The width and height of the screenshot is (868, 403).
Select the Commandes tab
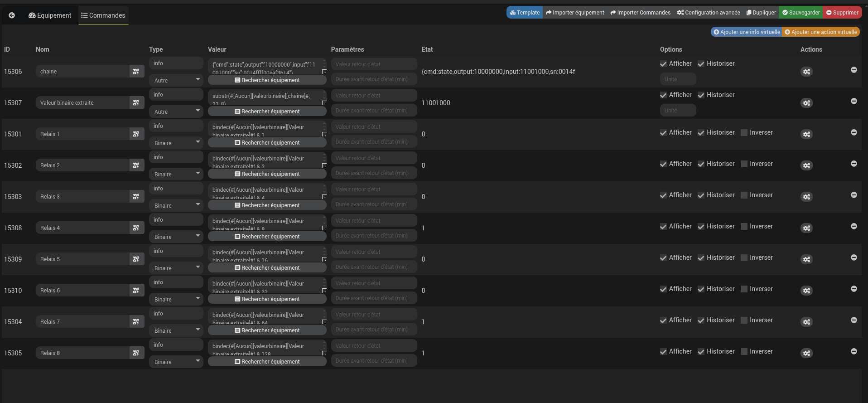103,15
